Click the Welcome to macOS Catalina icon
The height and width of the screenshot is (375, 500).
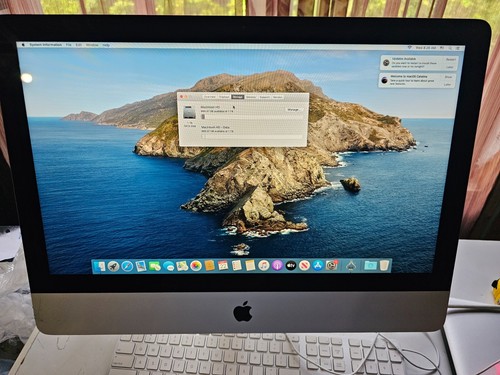[384, 80]
